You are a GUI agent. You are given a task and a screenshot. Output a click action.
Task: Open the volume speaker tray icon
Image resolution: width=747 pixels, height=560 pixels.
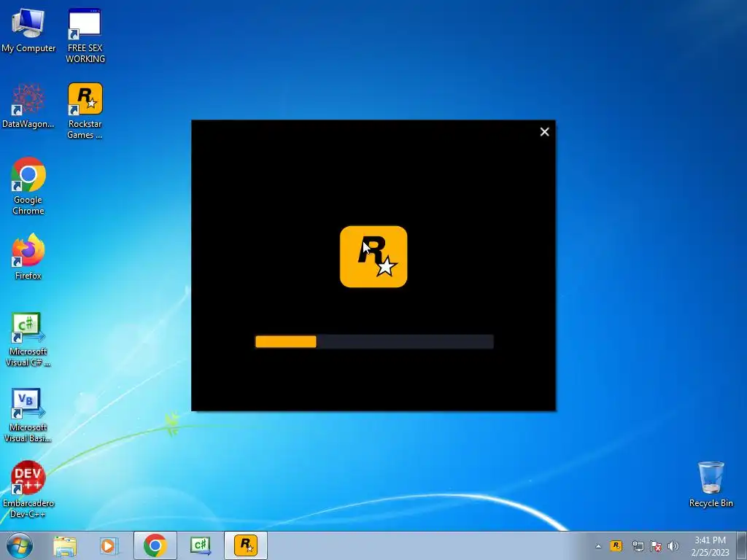(x=673, y=546)
